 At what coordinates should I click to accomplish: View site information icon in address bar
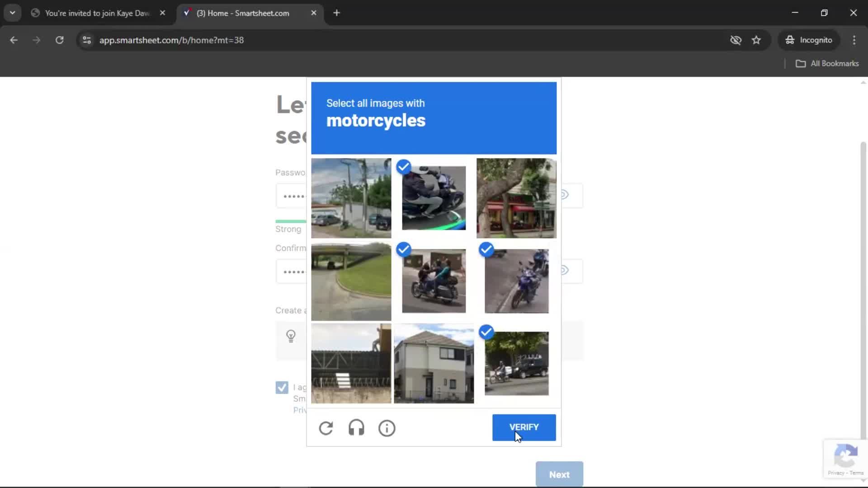87,40
